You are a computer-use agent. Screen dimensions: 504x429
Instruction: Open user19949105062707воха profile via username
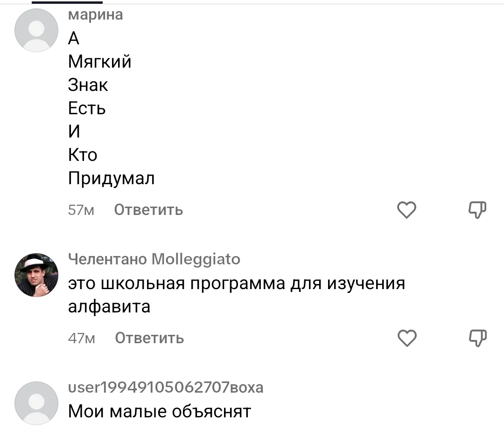166,387
